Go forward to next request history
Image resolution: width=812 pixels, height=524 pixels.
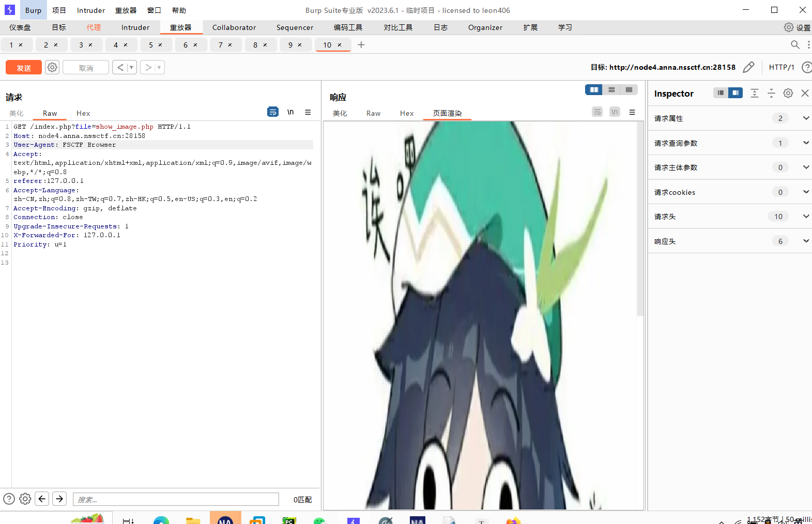pyautogui.click(x=148, y=67)
